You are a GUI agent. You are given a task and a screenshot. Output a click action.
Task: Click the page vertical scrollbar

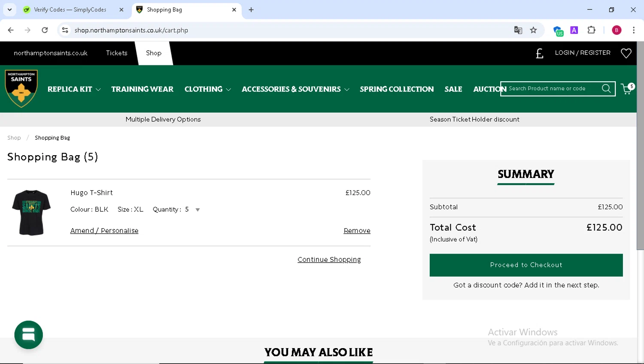coord(640,146)
